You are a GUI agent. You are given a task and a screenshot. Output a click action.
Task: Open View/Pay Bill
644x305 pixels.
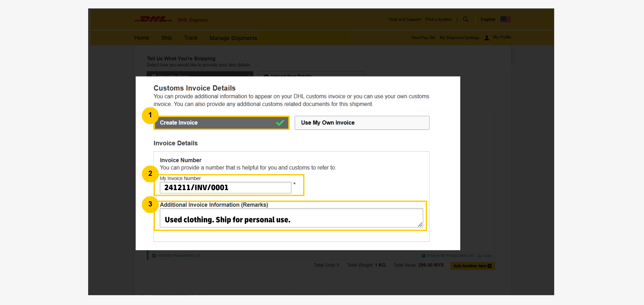tap(423, 38)
